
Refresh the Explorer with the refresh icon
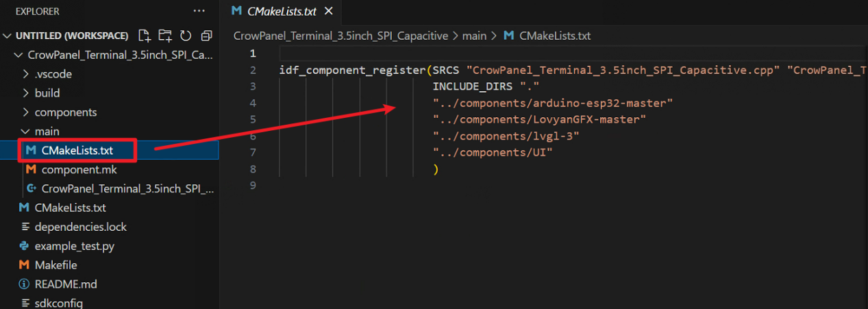click(x=185, y=36)
